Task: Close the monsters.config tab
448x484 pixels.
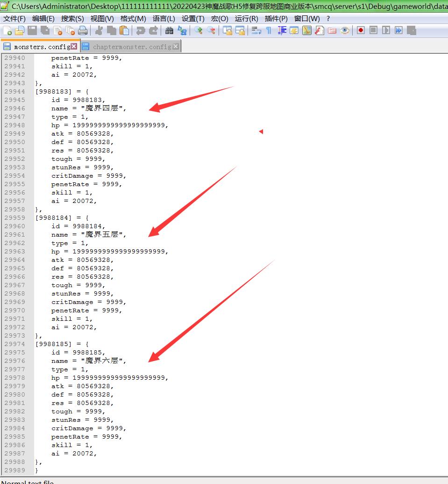Action: 74,46
